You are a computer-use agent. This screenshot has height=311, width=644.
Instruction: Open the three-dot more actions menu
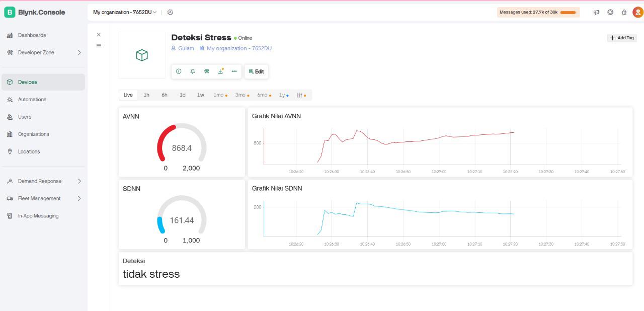234,71
